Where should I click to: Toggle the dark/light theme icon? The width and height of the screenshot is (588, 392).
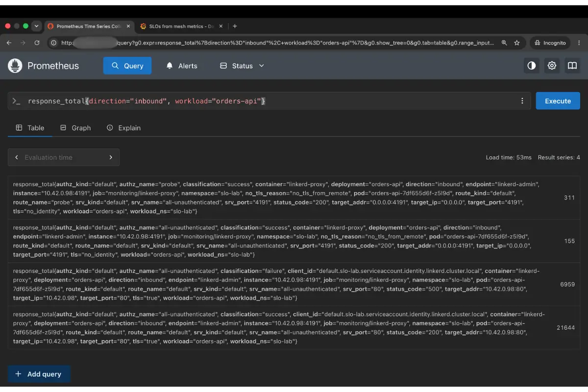(532, 66)
